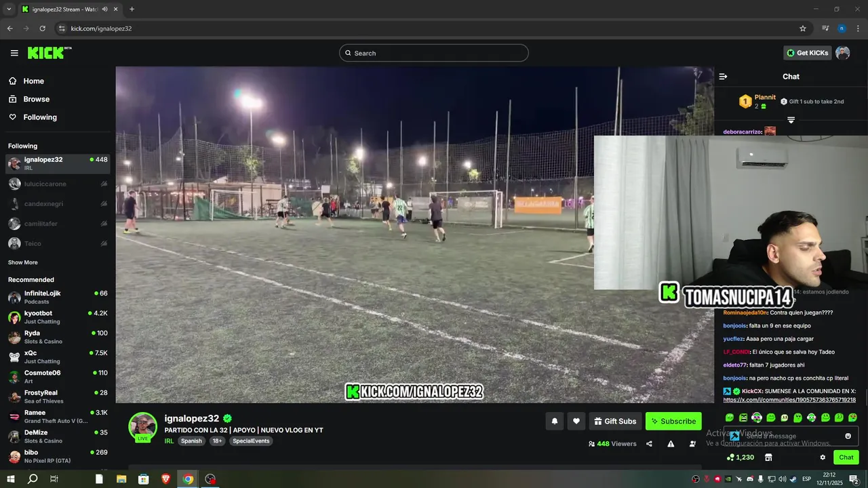868x488 pixels.
Task: Open recommended channel Ryda
Action: [58, 337]
